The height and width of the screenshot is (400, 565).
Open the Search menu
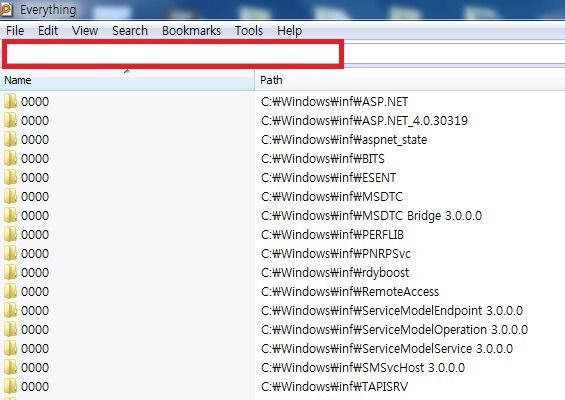(x=130, y=31)
